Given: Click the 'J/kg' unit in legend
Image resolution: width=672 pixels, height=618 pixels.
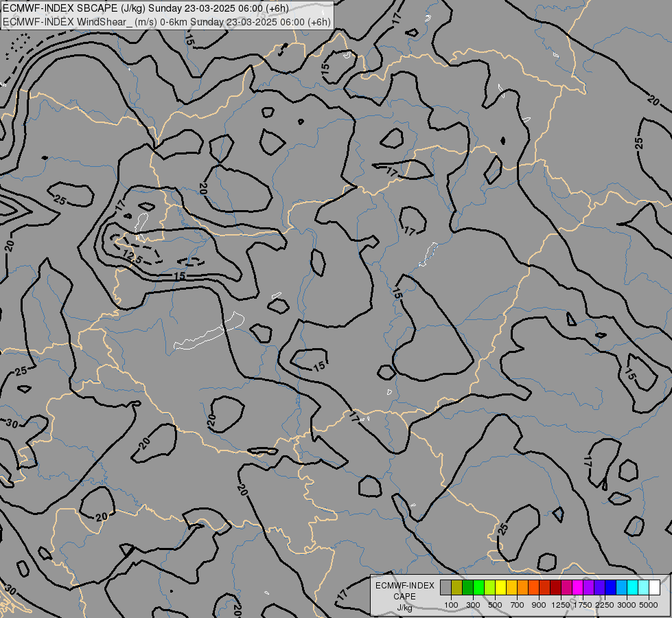Looking at the screenshot, I should [404, 608].
